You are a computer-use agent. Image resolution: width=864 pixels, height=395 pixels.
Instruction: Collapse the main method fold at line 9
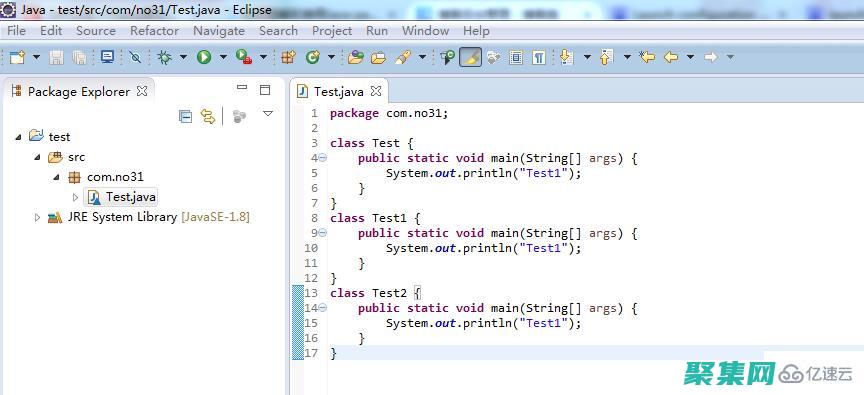(x=322, y=233)
